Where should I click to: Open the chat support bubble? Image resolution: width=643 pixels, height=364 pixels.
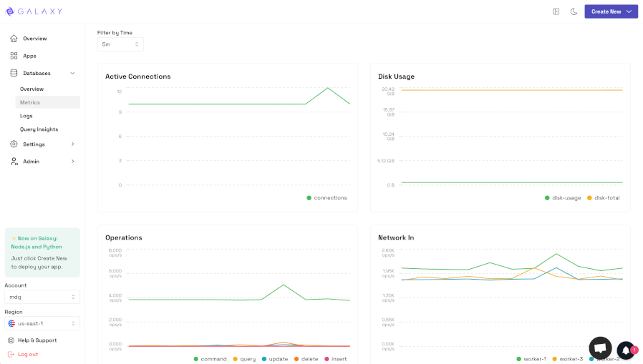[x=600, y=348]
